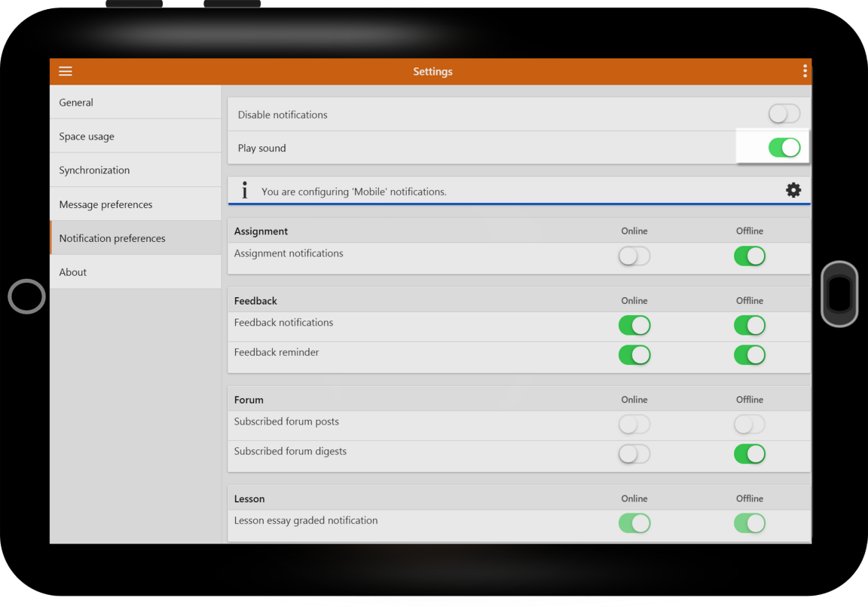Switch off Feedback reminder Offline toggle
Viewport: 868px width, 607px height.
point(750,355)
